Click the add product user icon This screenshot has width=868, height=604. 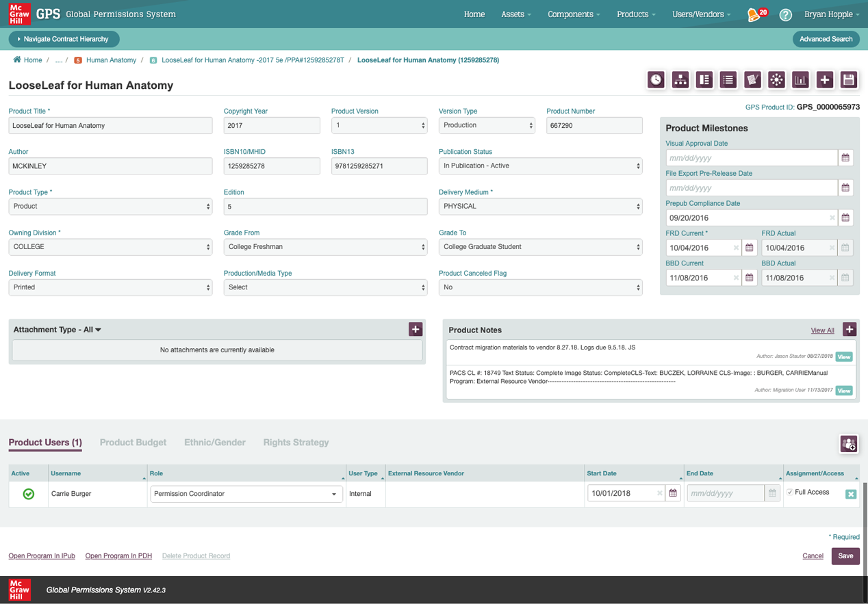(848, 444)
